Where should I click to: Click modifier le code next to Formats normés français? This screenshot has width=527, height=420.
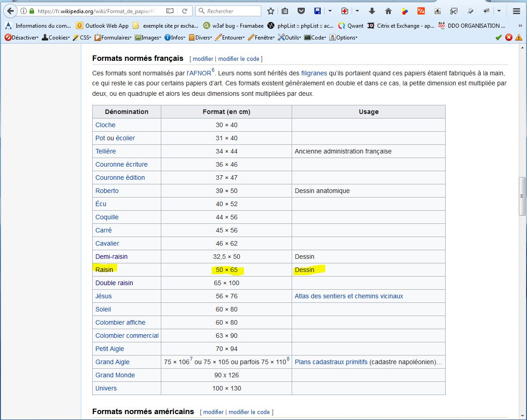pos(239,59)
